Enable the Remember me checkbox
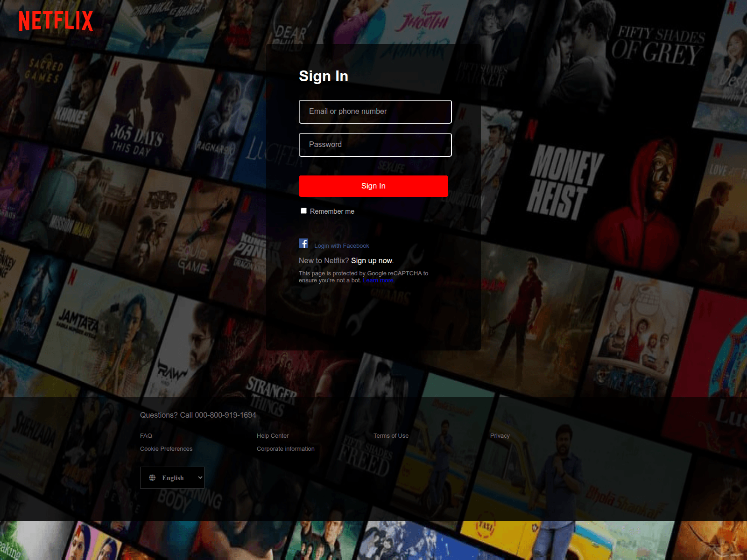This screenshot has width=747, height=560. pos(303,210)
